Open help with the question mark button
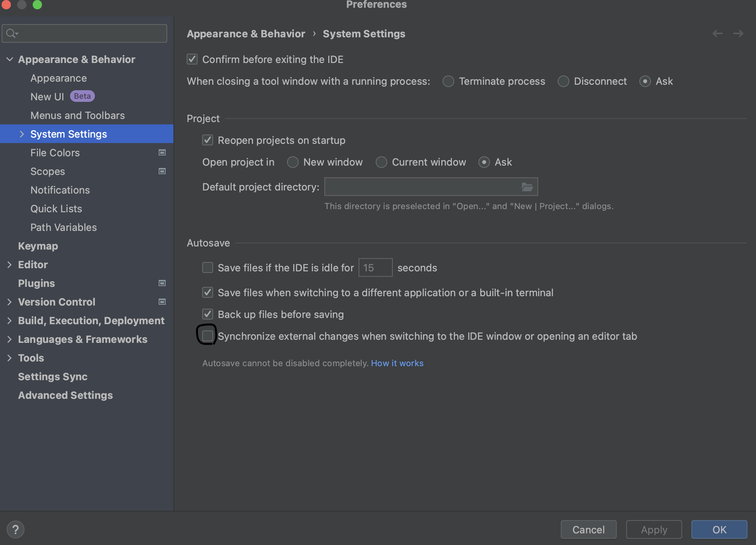 click(x=16, y=529)
